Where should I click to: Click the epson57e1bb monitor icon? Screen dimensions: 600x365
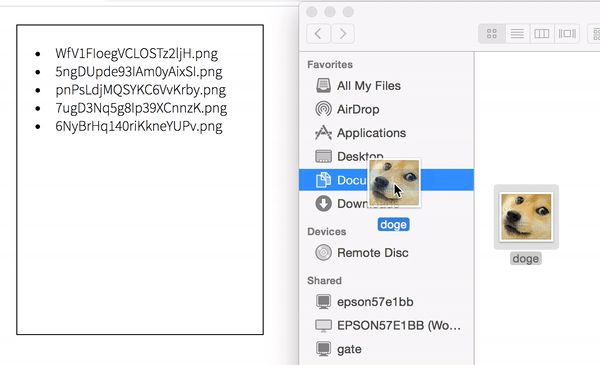pyautogui.click(x=323, y=301)
